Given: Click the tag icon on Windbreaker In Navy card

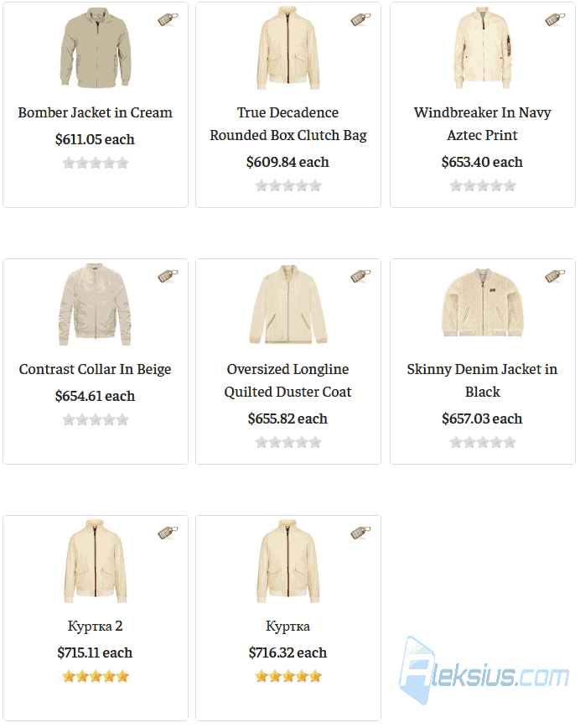Looking at the screenshot, I should coord(555,19).
